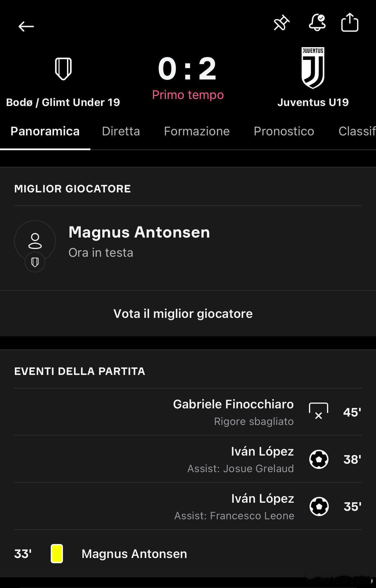Viewport: 376px width, 588px height.
Task: Open the share icon
Action: pos(350,22)
